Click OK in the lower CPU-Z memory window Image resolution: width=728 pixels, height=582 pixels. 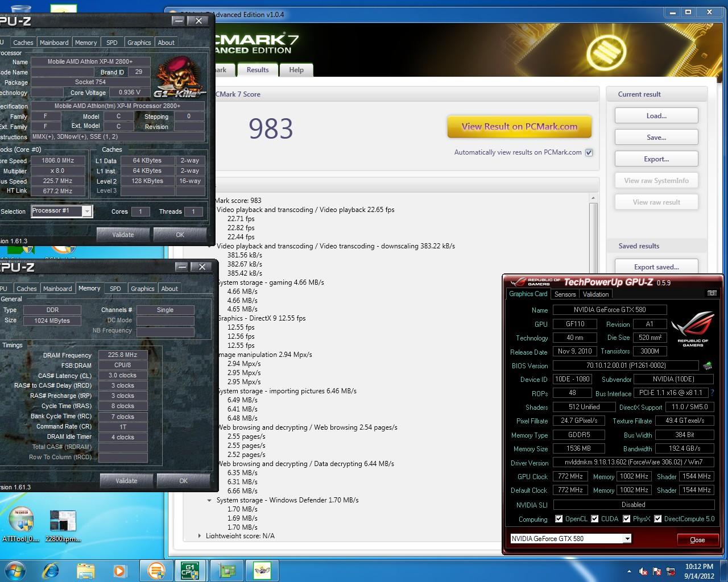point(183,481)
